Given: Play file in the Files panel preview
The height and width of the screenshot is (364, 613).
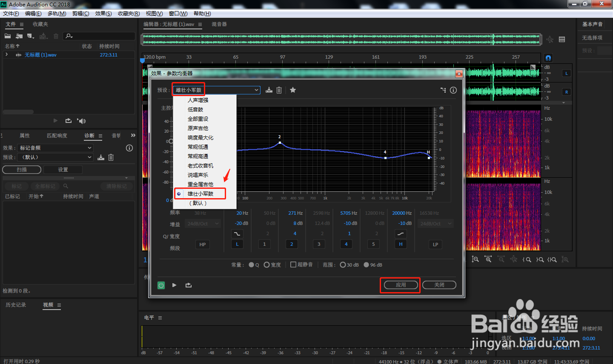Looking at the screenshot, I should [55, 121].
